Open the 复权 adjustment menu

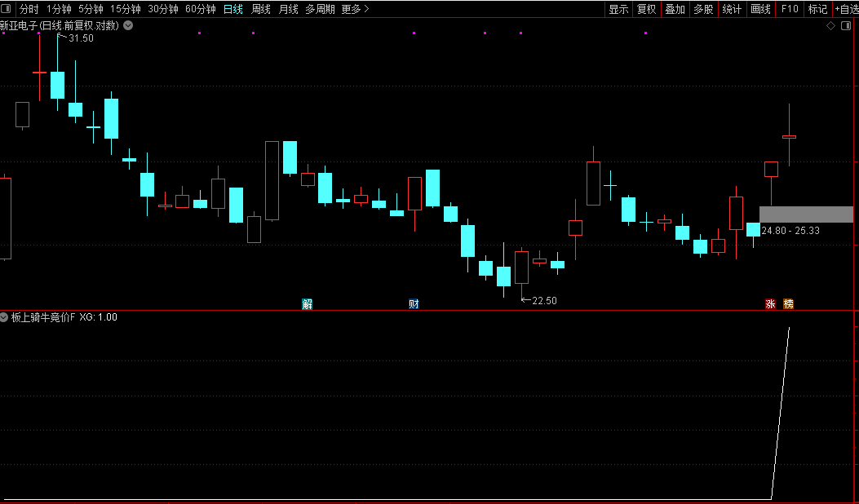(646, 9)
